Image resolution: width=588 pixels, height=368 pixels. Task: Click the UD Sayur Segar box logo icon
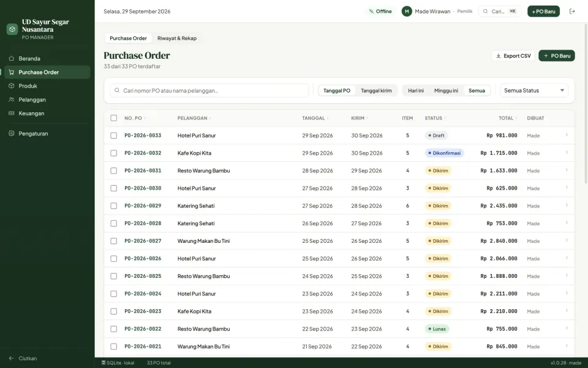pyautogui.click(x=12, y=29)
